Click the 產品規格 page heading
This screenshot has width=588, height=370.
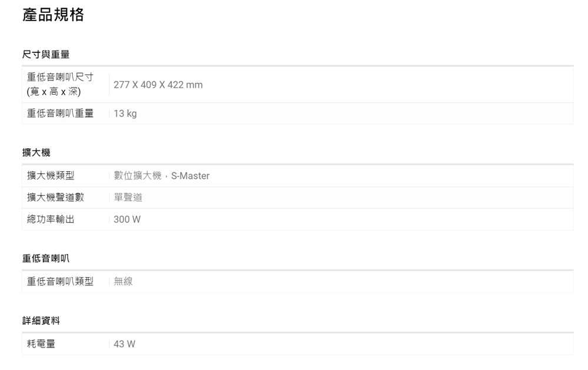click(53, 15)
